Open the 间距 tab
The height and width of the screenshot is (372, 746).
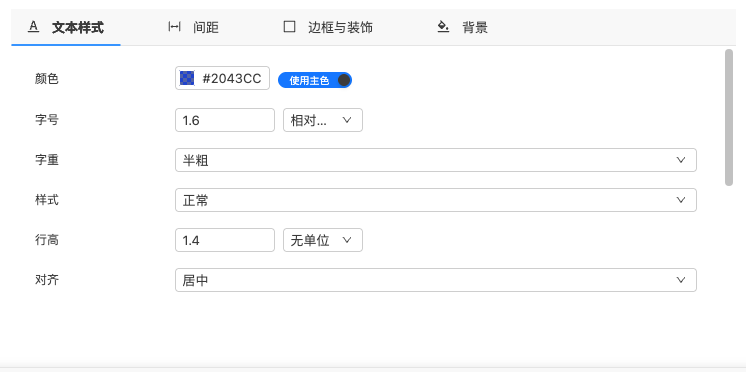[x=193, y=27]
